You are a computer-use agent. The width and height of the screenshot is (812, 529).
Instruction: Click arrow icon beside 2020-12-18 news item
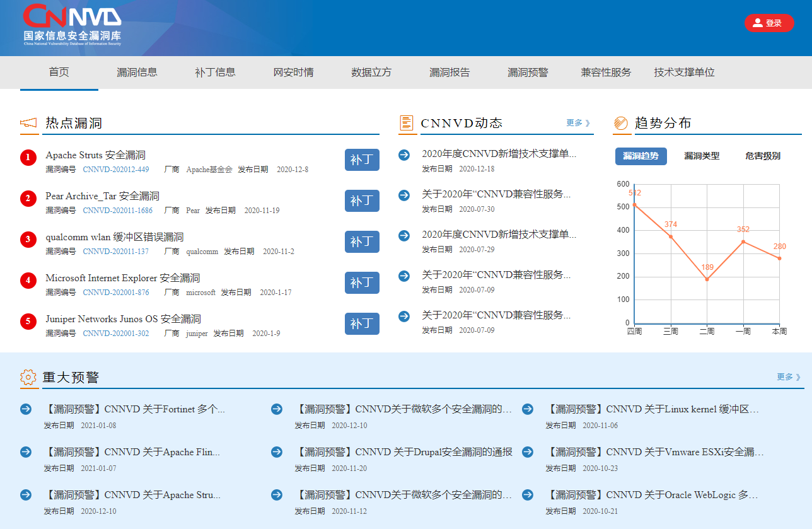pos(404,155)
